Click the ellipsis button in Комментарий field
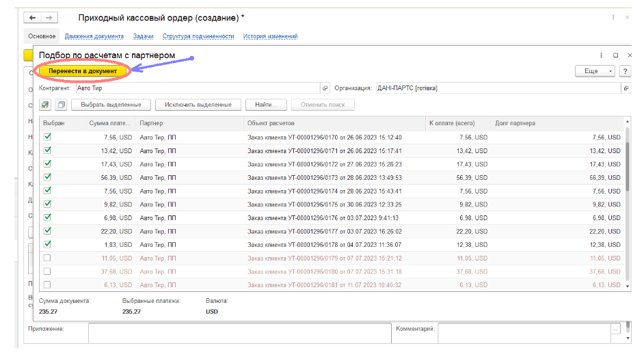The width and height of the screenshot is (644, 359). coord(616,330)
